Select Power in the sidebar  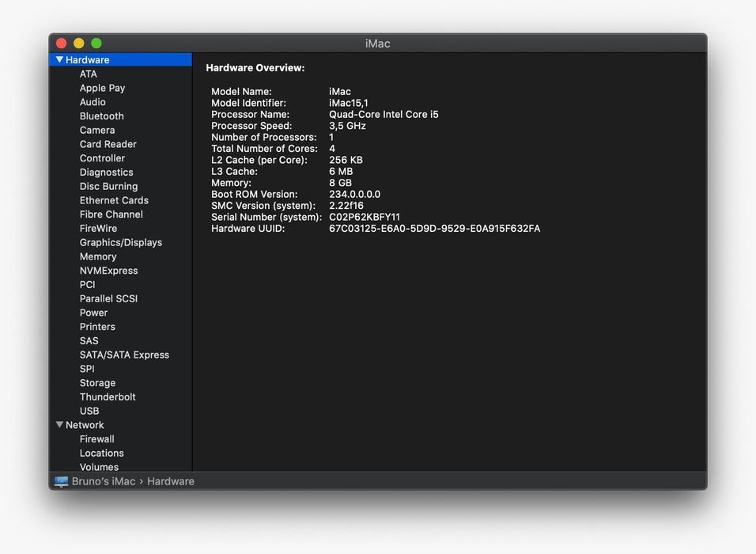(x=93, y=313)
